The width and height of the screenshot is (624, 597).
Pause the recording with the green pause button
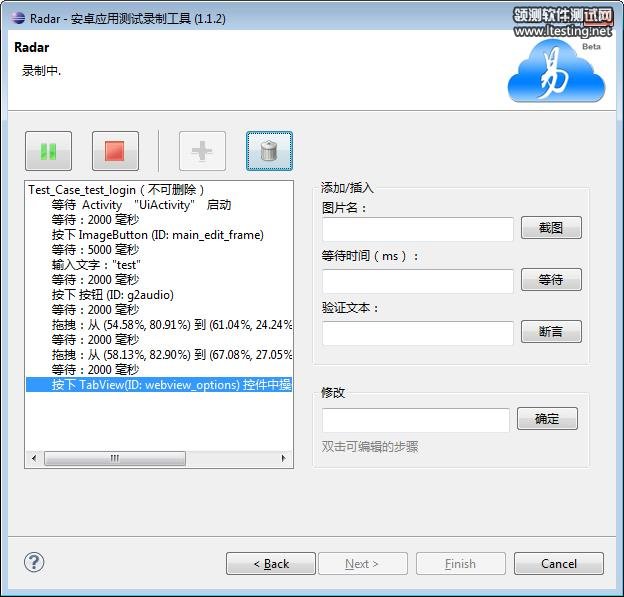tap(49, 152)
